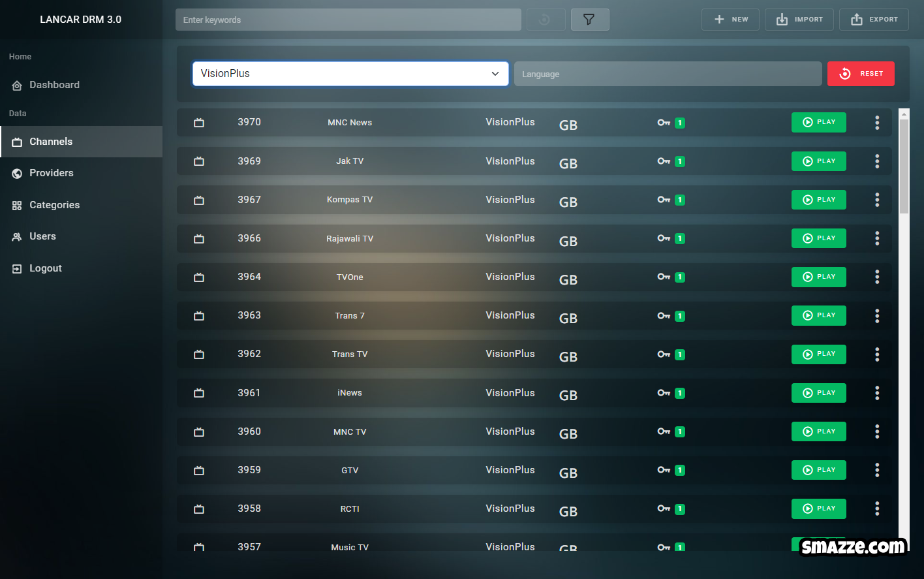The height and width of the screenshot is (579, 924).
Task: Click channel name MNC TV
Action: point(350,431)
